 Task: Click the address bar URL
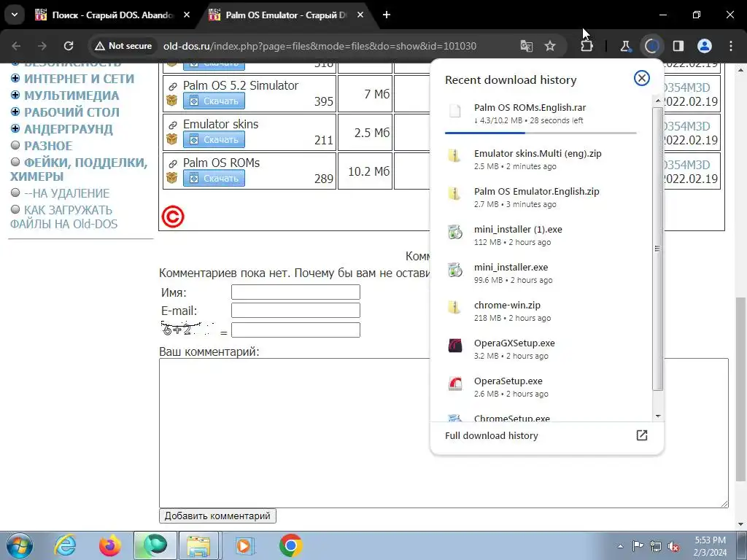coord(320,46)
